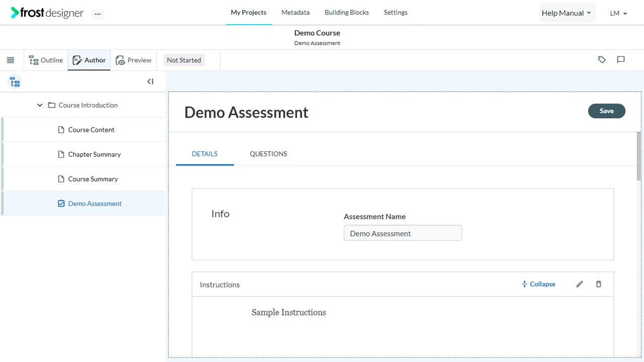Collapse the Instructions section
This screenshot has width=644, height=362.
click(x=538, y=284)
